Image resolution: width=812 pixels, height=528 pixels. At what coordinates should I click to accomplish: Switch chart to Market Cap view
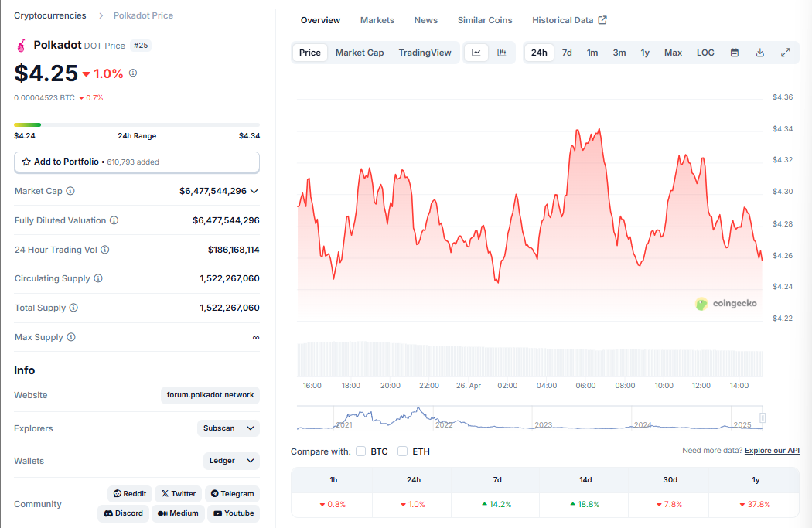coord(360,53)
